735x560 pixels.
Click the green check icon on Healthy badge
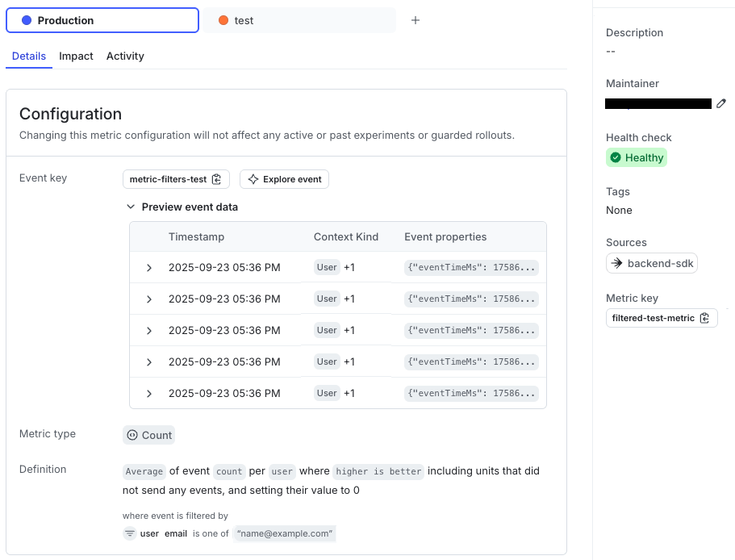coord(618,157)
